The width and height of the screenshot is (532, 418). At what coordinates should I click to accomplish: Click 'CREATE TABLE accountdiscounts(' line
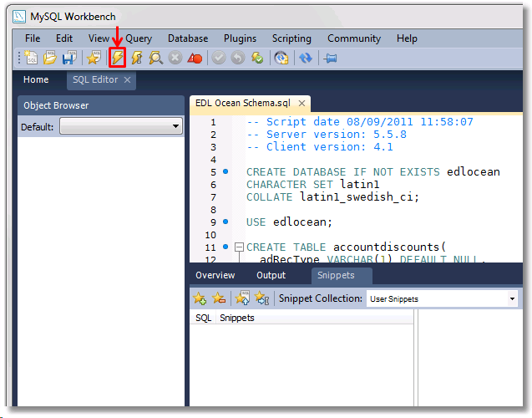pos(346,247)
